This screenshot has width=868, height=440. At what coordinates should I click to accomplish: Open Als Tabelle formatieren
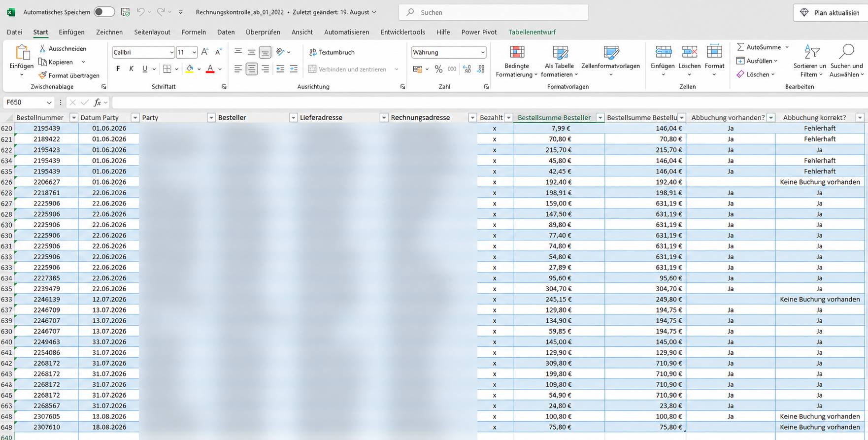click(559, 62)
